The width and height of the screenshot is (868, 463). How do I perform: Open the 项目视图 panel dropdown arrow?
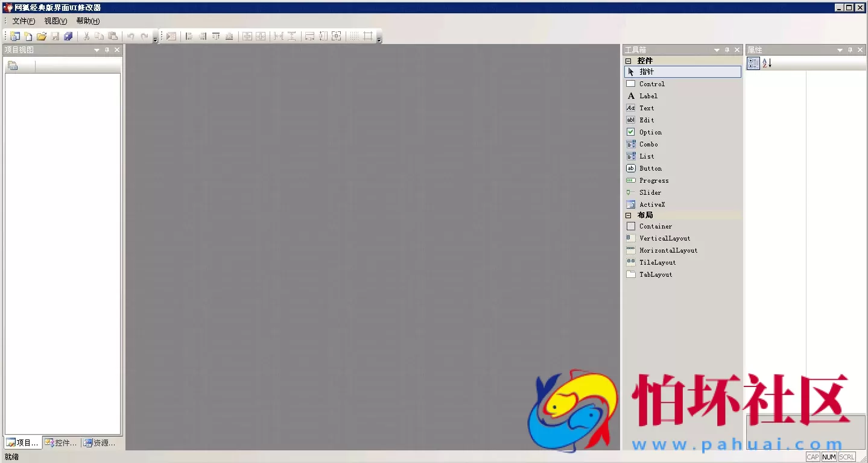pyautogui.click(x=97, y=50)
